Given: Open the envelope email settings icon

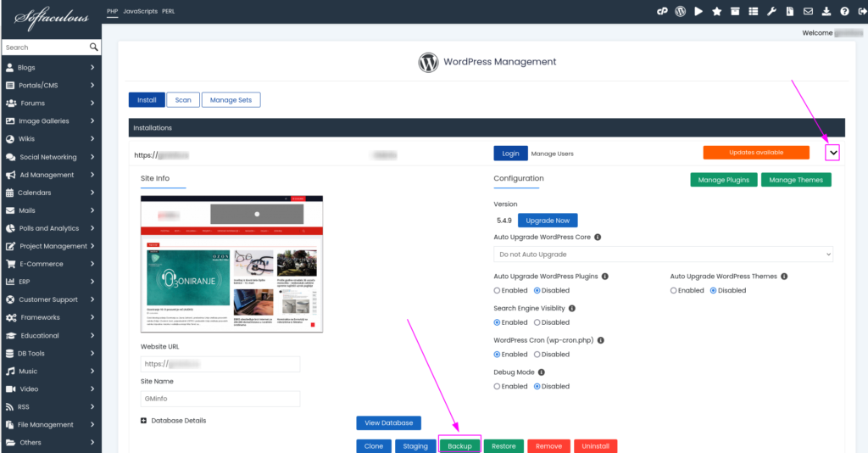Looking at the screenshot, I should [808, 11].
